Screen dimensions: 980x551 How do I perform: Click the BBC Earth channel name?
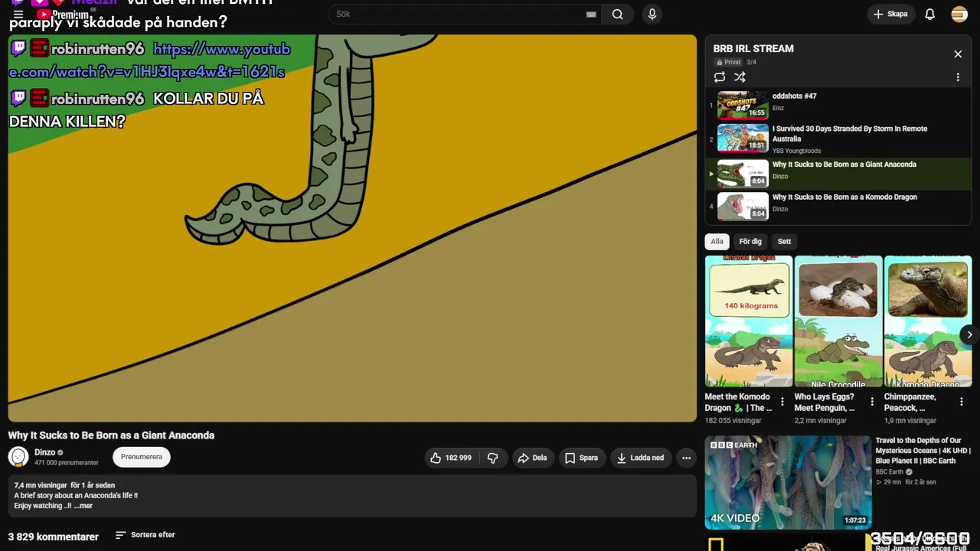890,472
